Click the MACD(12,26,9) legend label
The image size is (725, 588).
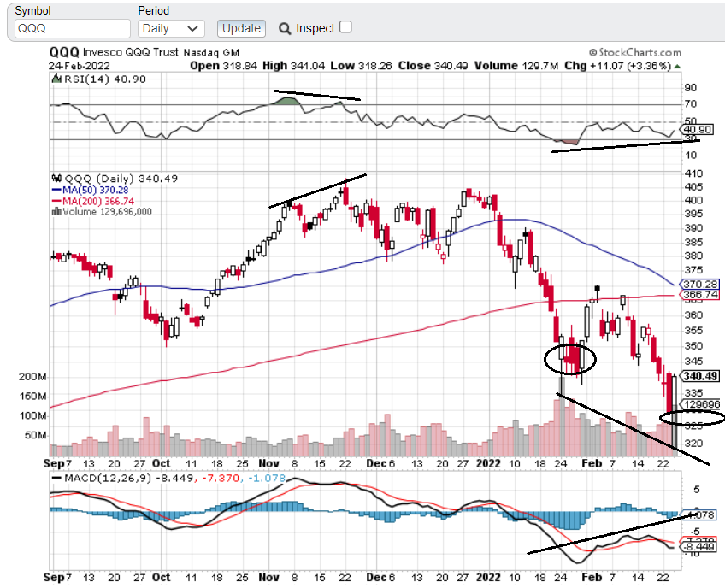[95, 477]
